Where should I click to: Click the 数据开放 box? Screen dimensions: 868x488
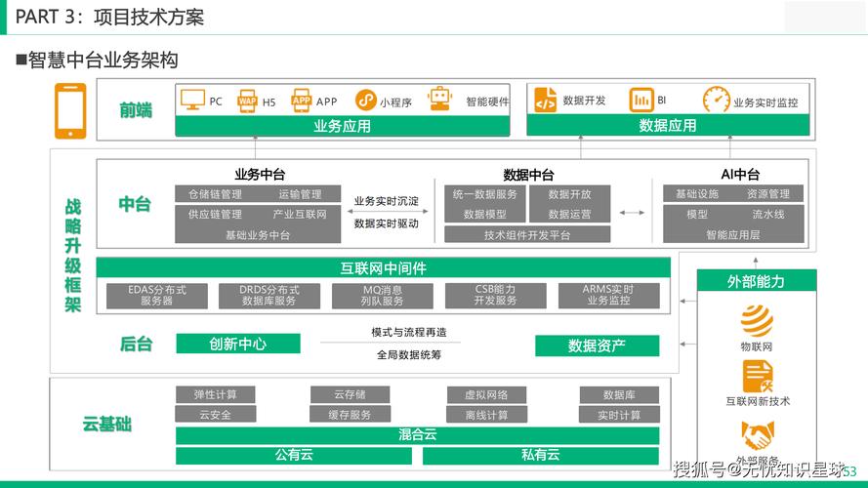click(x=569, y=194)
